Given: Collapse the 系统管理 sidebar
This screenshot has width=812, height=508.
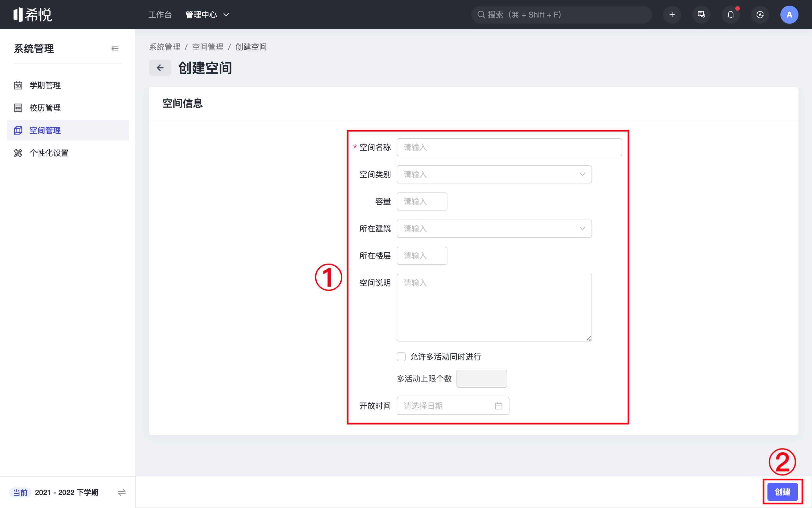Looking at the screenshot, I should click(115, 49).
